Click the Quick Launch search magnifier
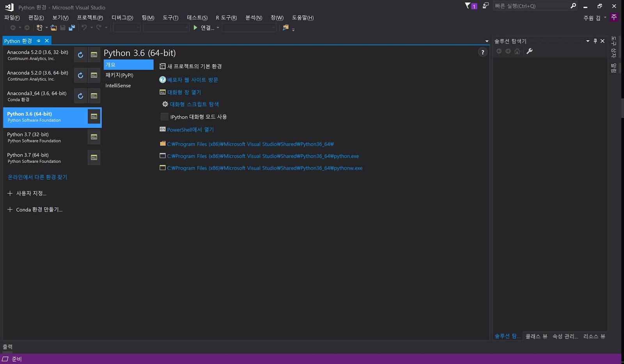Viewport: 624px width, 364px height. [573, 6]
